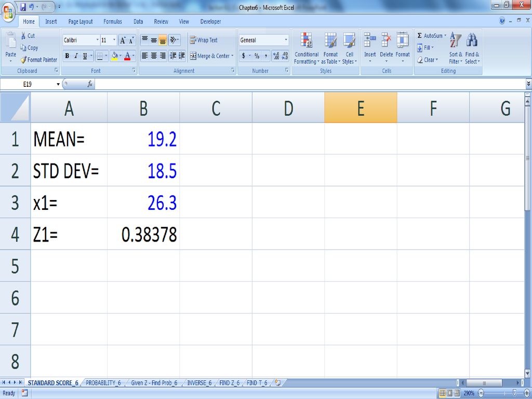Click the Find & Select binoculars icon
This screenshot has width=532, height=399.
472,41
